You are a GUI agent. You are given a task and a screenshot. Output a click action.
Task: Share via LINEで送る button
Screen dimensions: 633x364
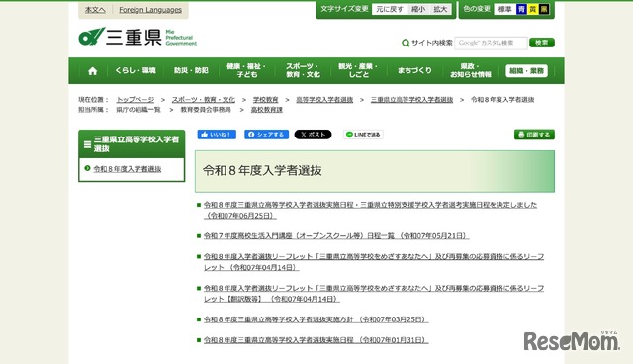[363, 135]
